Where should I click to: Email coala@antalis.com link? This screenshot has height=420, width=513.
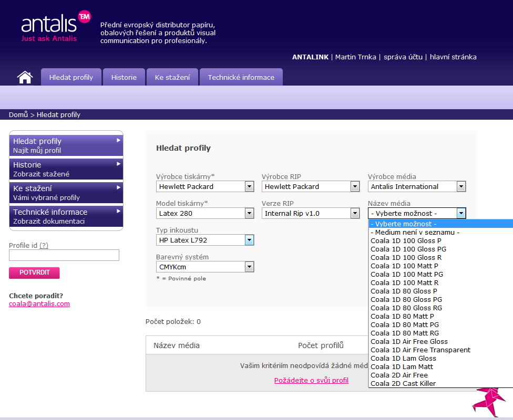[39, 303]
